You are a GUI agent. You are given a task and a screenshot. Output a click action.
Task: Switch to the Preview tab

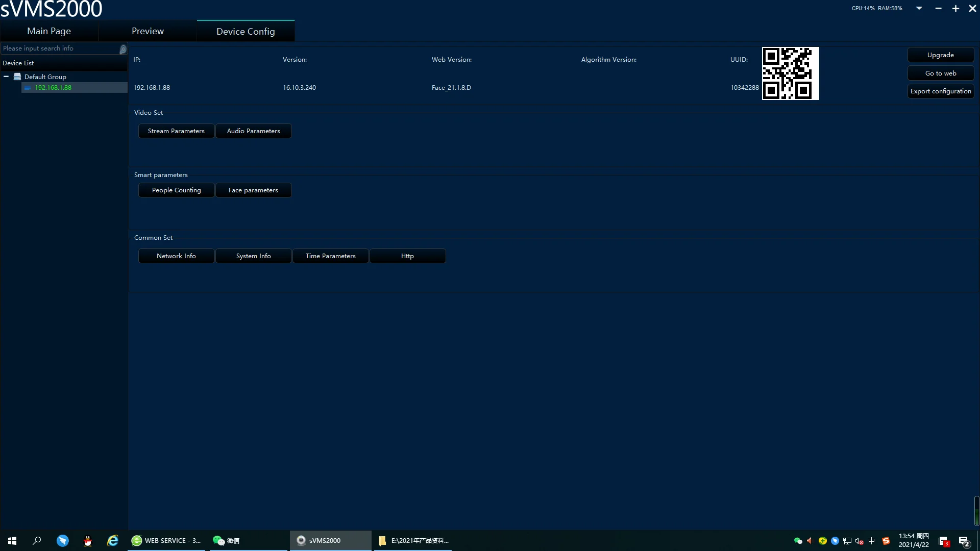[148, 31]
